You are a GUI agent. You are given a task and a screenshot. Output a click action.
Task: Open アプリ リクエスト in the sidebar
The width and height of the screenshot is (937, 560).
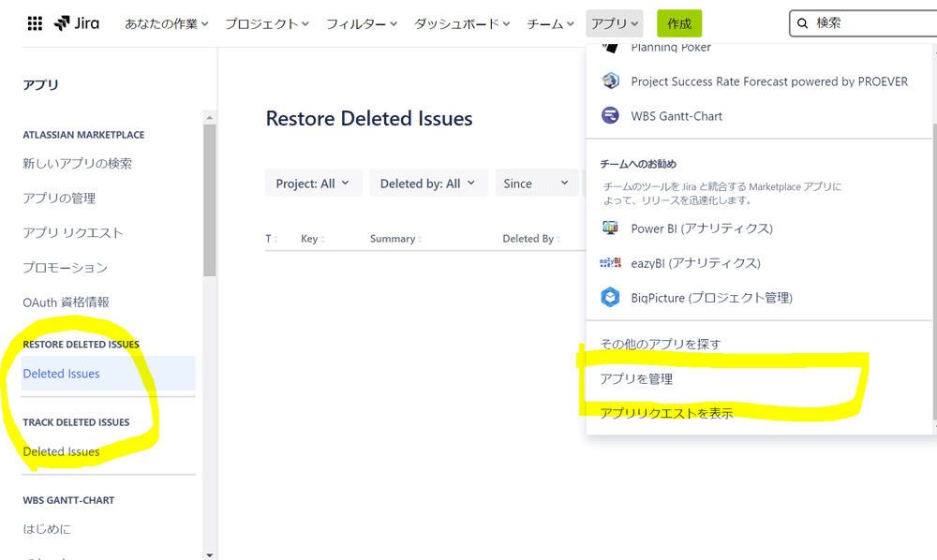(x=73, y=233)
